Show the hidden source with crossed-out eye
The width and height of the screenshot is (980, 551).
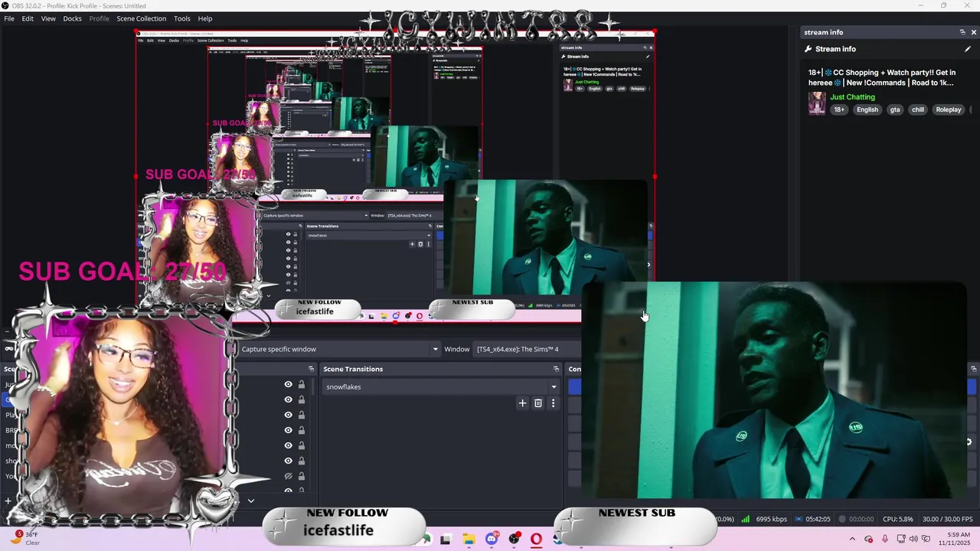[288, 476]
